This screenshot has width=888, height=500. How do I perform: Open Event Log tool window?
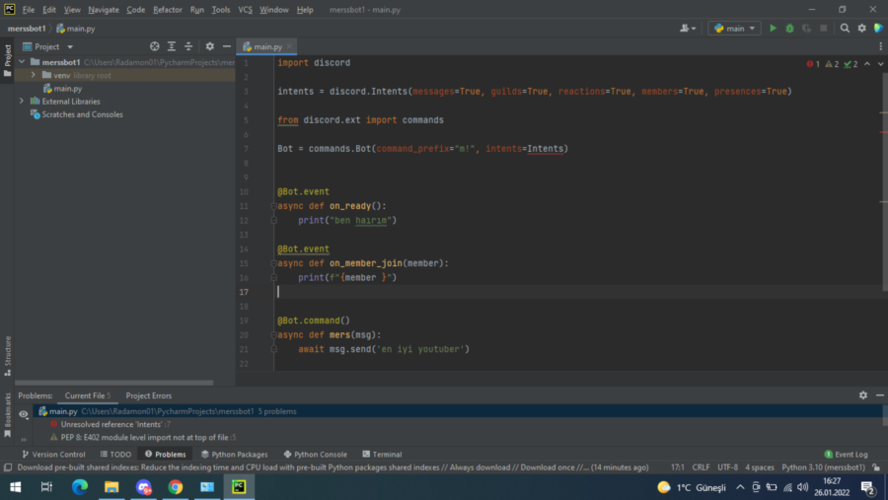(x=846, y=454)
